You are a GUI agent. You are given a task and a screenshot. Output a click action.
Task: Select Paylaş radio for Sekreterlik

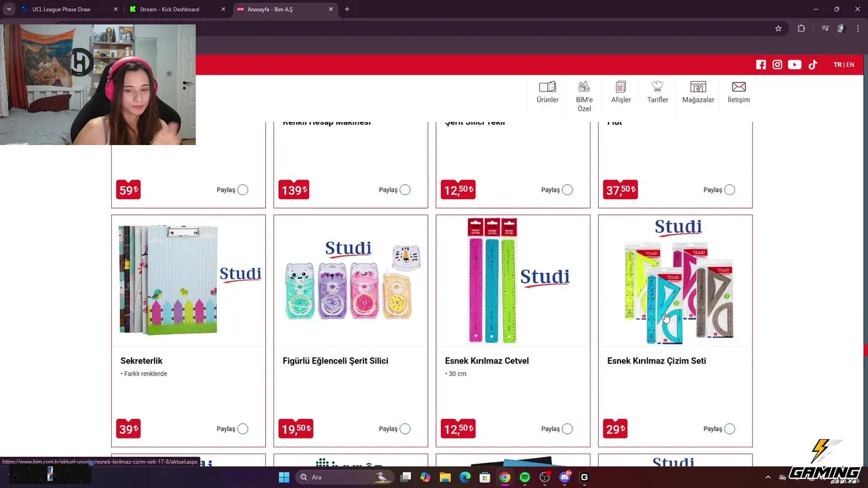[243, 428]
